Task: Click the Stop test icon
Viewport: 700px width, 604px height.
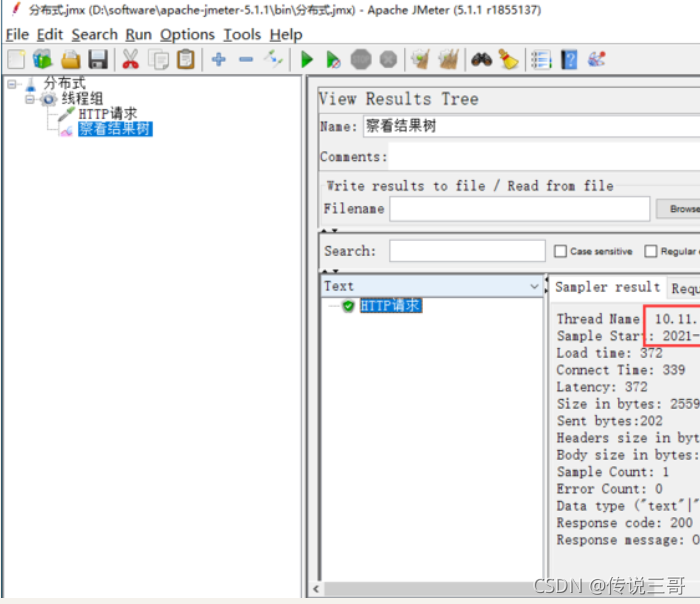Action: coord(361,59)
